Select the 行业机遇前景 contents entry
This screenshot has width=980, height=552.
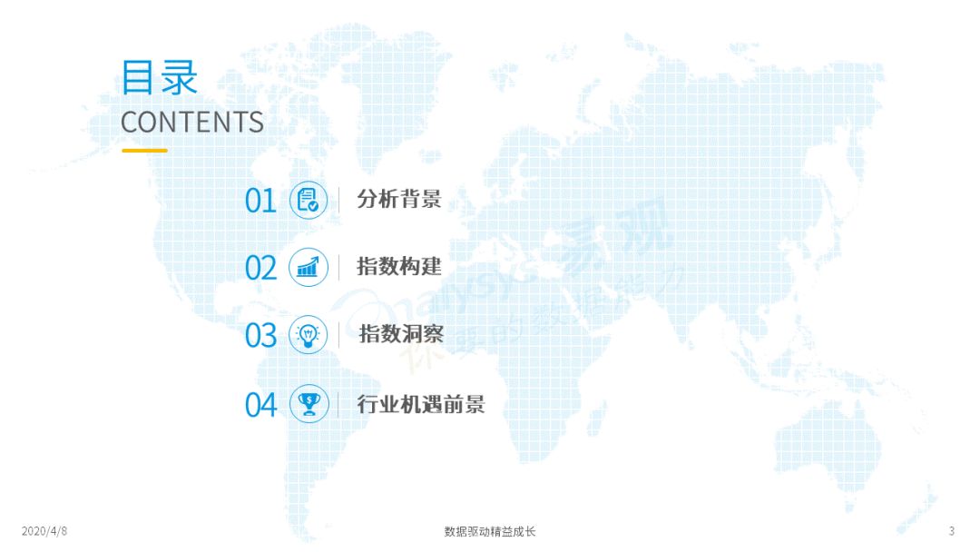420,405
